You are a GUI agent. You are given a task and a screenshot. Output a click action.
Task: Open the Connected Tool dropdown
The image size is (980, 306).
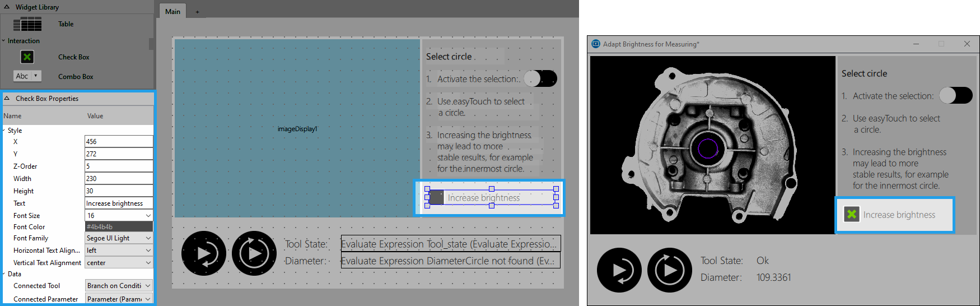pyautogui.click(x=148, y=286)
